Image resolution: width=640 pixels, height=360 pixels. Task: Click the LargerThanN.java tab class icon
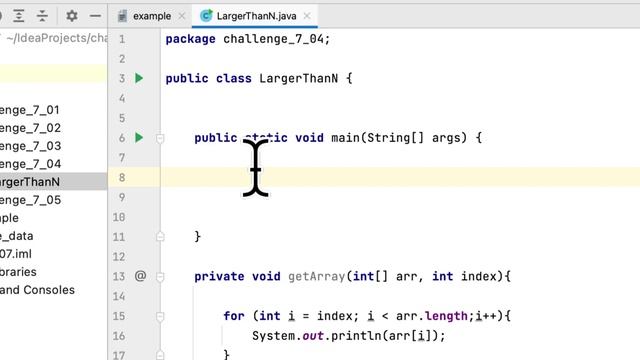206,16
